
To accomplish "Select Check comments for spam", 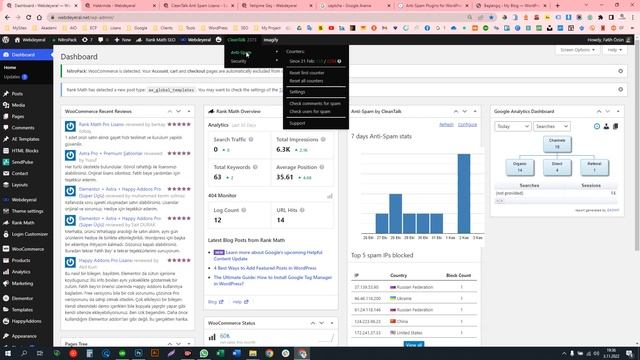I will [315, 103].
